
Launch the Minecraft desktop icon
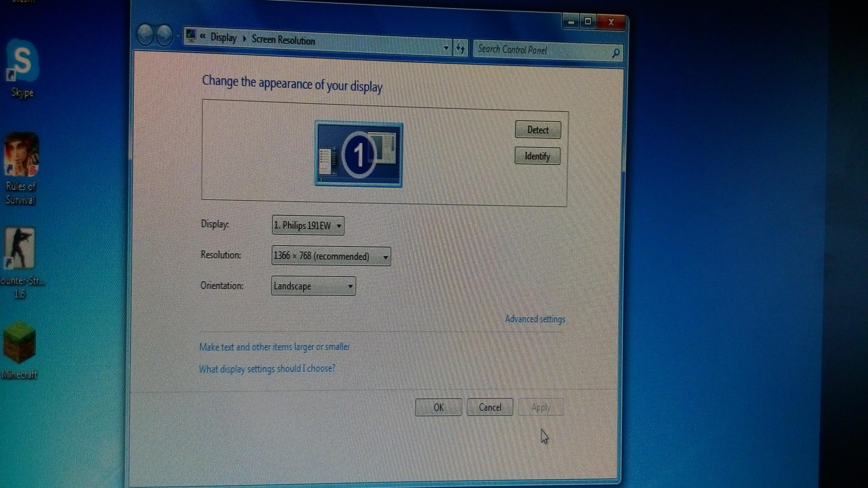pos(19,350)
